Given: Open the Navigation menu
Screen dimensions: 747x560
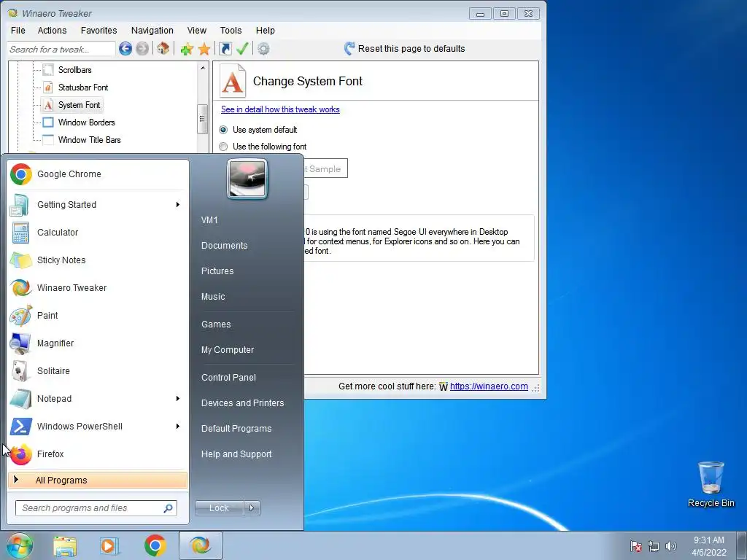Looking at the screenshot, I should click(x=152, y=31).
